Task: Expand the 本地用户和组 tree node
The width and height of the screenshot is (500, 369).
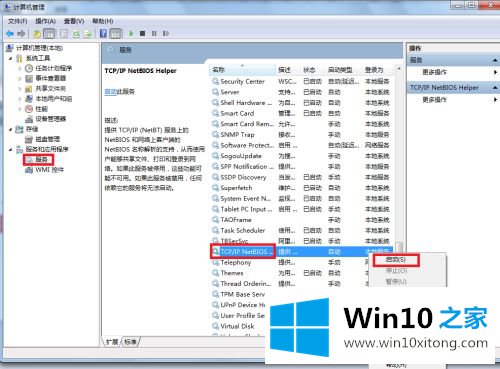Action: (x=20, y=99)
